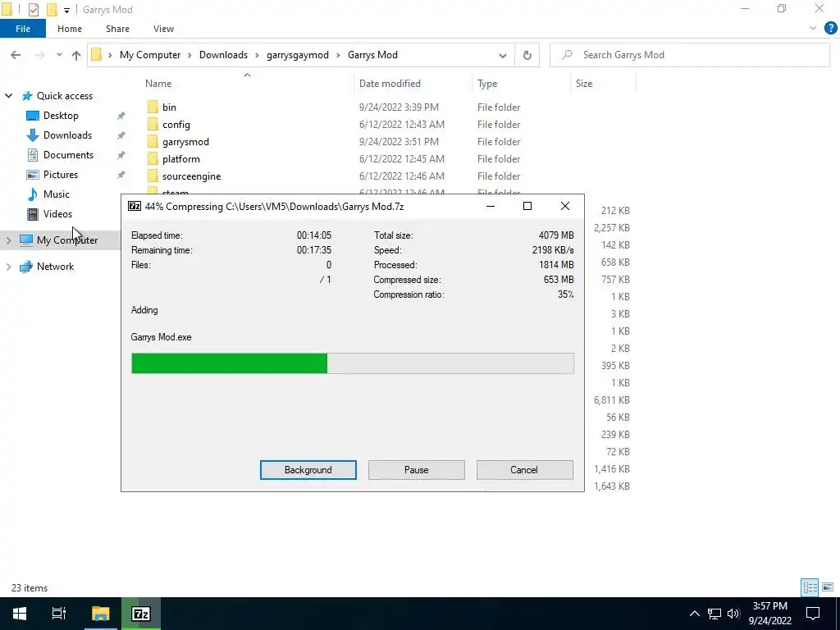Unpin Desktop using pin icon
Viewport: 840px width, 630px height.
pos(121,116)
